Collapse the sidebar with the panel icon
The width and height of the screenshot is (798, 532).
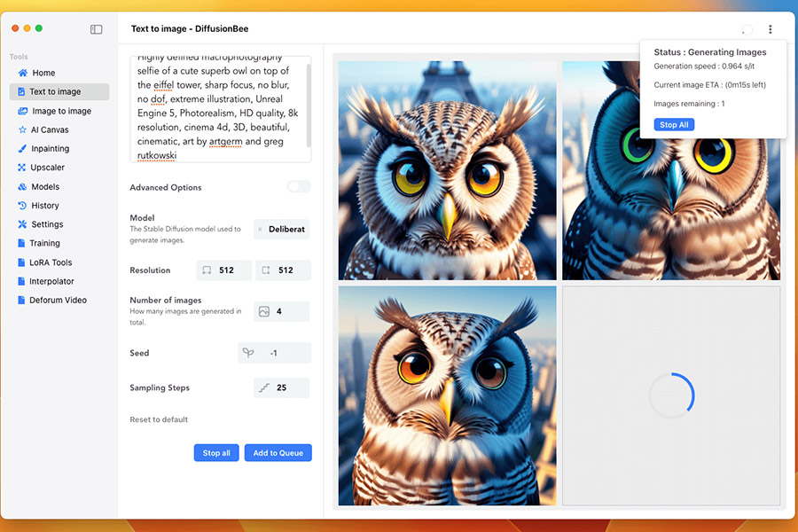tap(96, 28)
